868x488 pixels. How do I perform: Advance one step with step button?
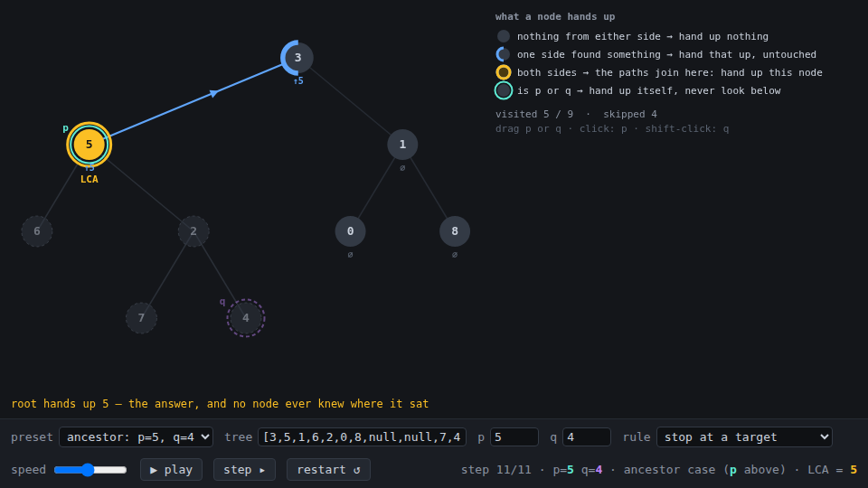click(x=244, y=470)
